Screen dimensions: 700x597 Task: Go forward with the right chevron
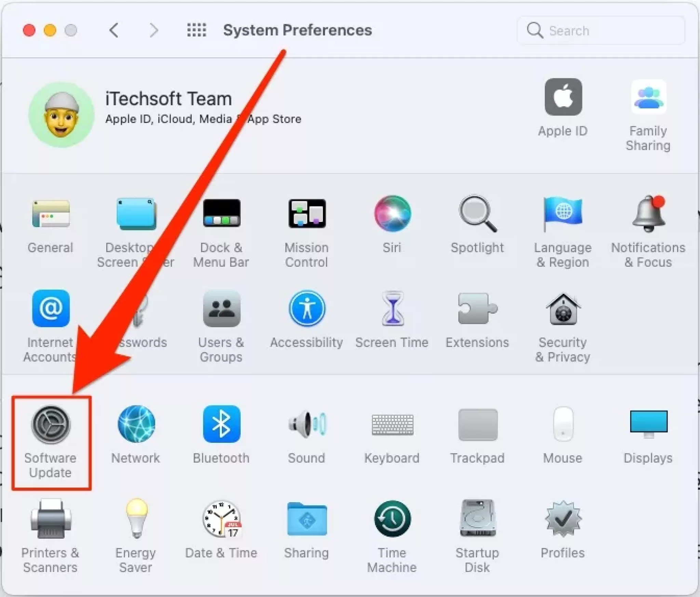coord(154,30)
